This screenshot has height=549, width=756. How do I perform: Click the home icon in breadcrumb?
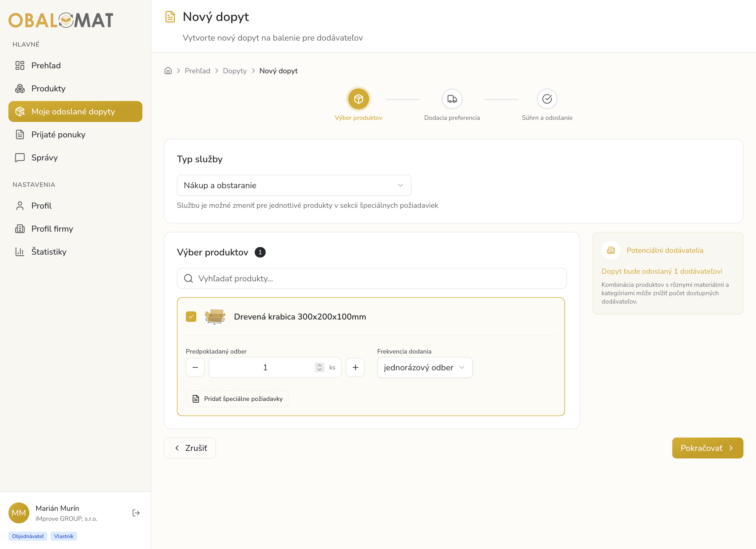click(168, 71)
